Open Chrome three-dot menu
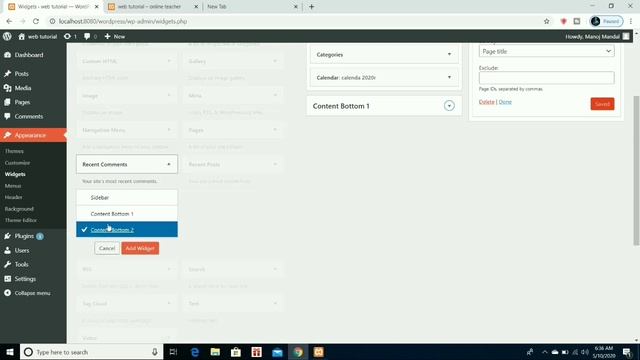640x360 pixels. tap(631, 21)
